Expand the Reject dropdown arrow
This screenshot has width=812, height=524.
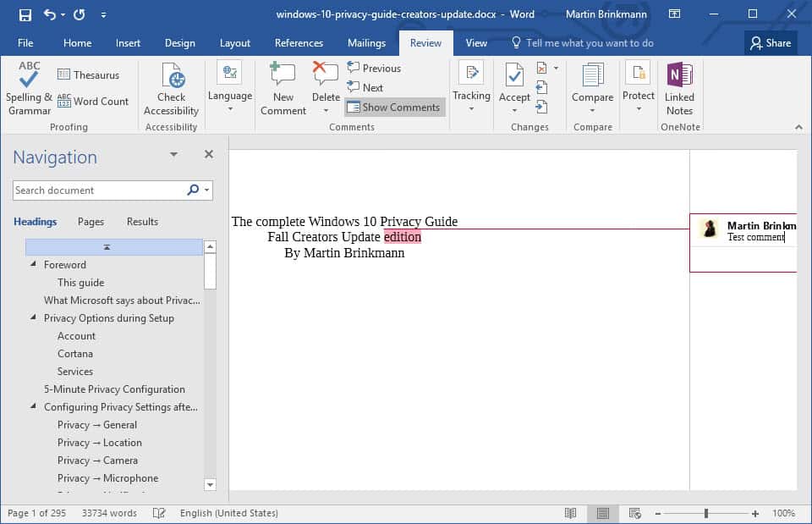557,69
